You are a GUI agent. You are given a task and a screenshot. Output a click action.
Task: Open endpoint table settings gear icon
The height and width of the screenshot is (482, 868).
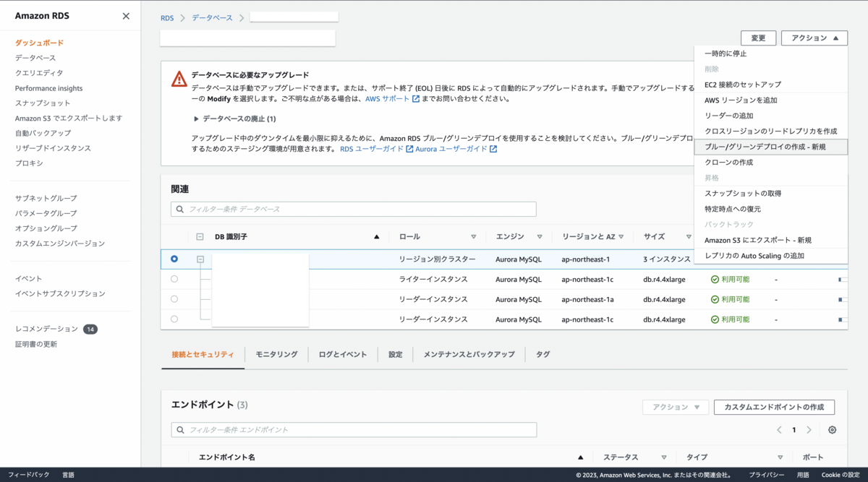(833, 430)
